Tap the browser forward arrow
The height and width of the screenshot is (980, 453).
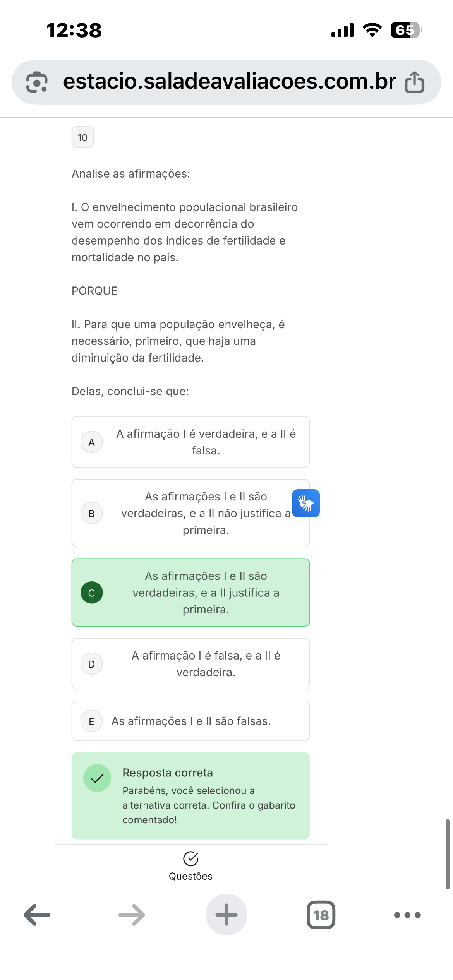(132, 915)
